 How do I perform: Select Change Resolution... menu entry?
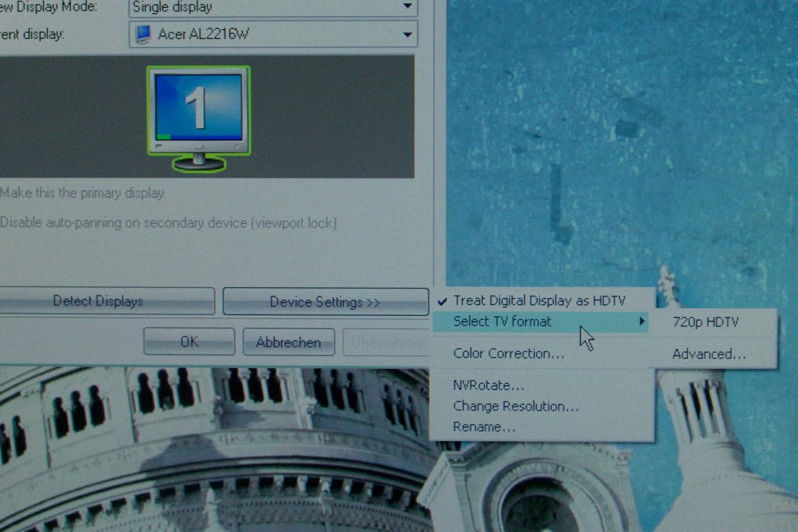[x=516, y=406]
